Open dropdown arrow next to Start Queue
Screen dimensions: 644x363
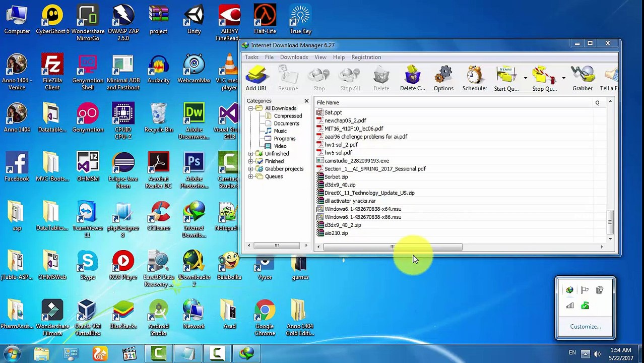525,78
